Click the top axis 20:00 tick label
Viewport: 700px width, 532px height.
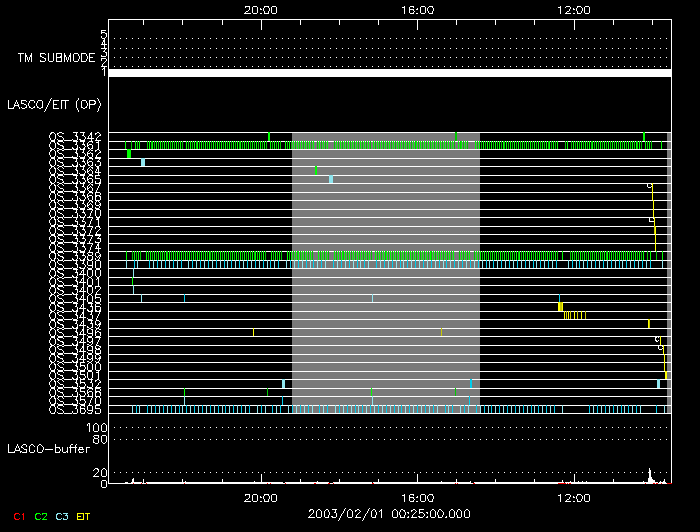[x=261, y=9]
